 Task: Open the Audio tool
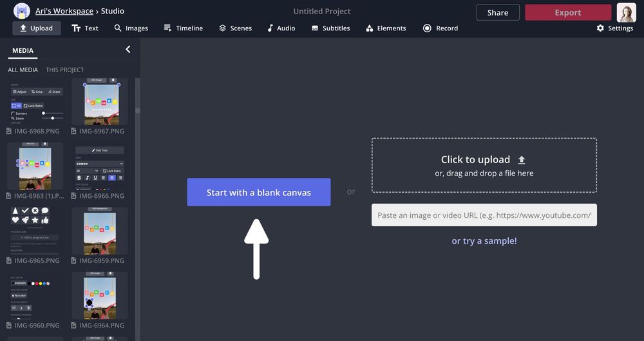pyautogui.click(x=281, y=28)
